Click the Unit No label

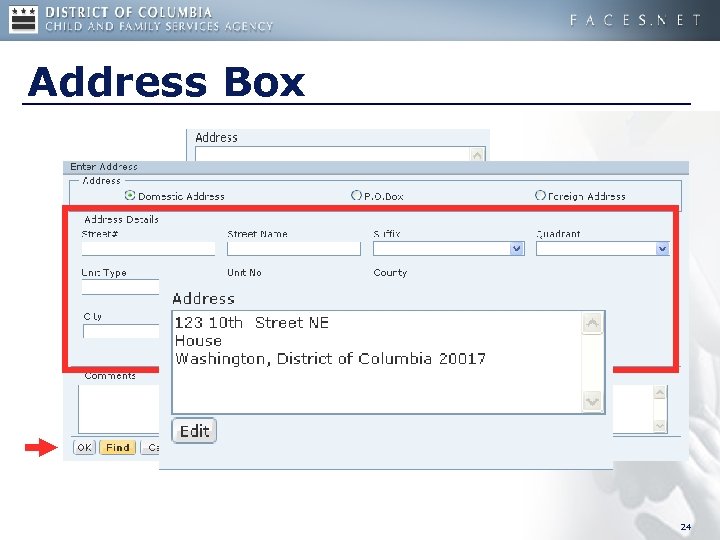[x=244, y=272]
